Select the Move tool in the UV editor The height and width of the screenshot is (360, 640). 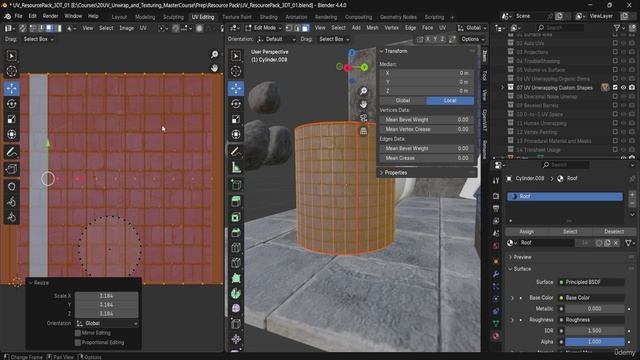(11, 88)
